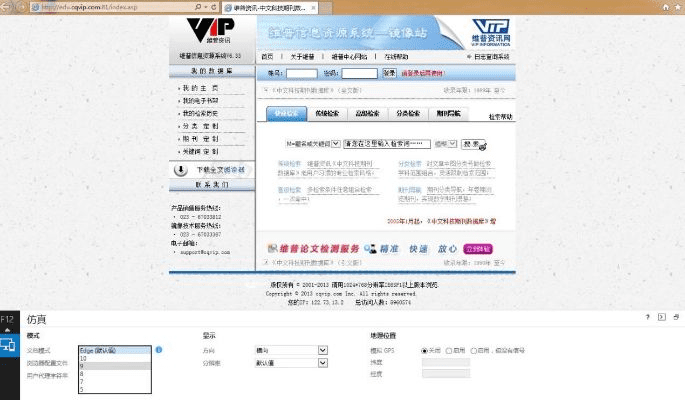This screenshot has height=400, width=685.
Task: Open 关于维普 navigation link
Action: 302,57
